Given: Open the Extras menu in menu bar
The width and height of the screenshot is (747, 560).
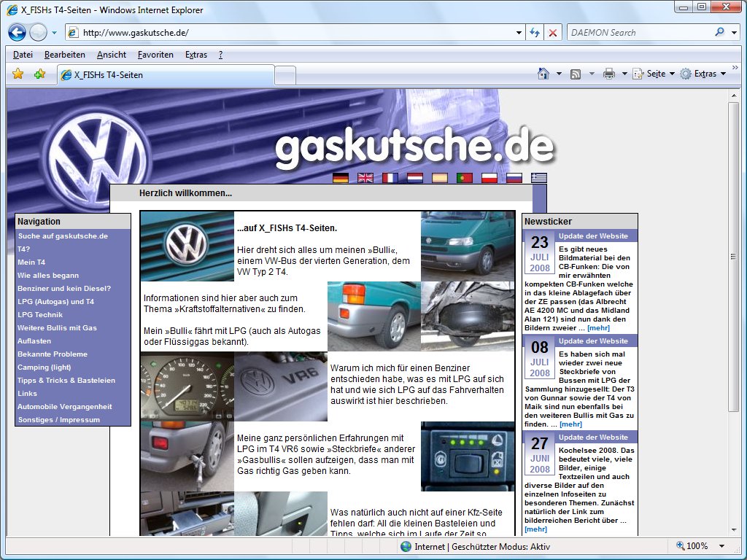Looking at the screenshot, I should [x=196, y=55].
